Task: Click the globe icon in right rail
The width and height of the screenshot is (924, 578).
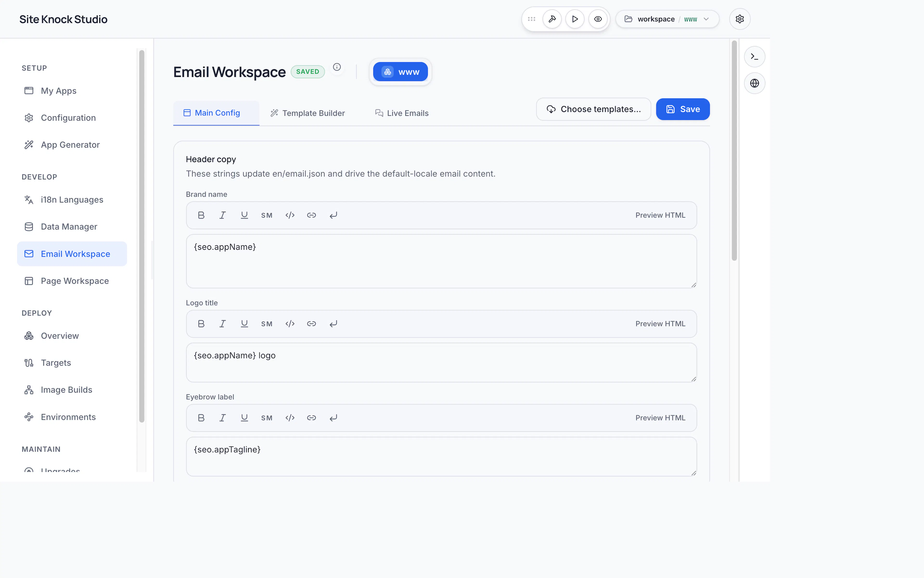Action: pos(754,83)
